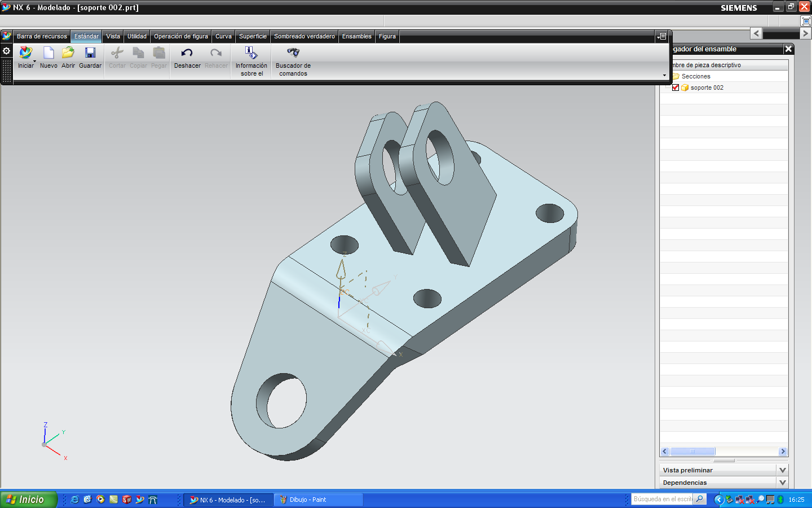
Task: Switch to the Curva tab
Action: click(223, 36)
